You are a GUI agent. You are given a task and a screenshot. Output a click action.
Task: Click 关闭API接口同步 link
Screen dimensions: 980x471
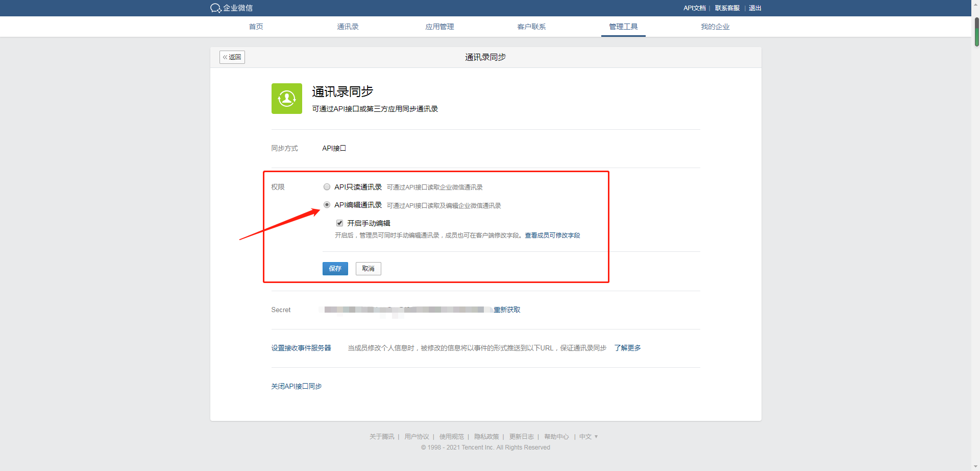click(296, 386)
